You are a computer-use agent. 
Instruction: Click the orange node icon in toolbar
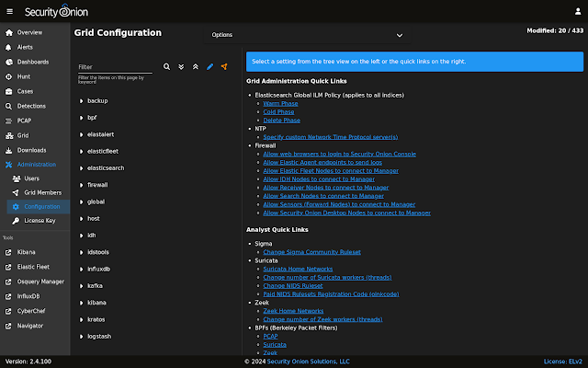click(x=223, y=67)
